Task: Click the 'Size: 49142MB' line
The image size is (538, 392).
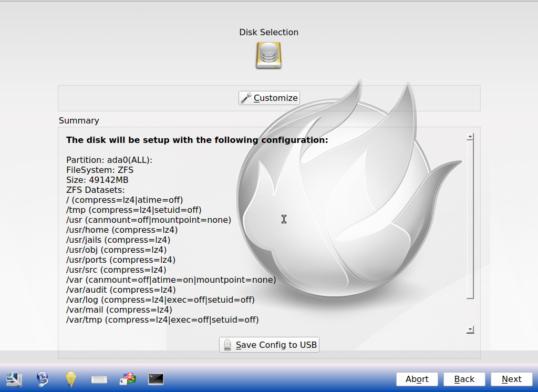Action: coord(97,180)
